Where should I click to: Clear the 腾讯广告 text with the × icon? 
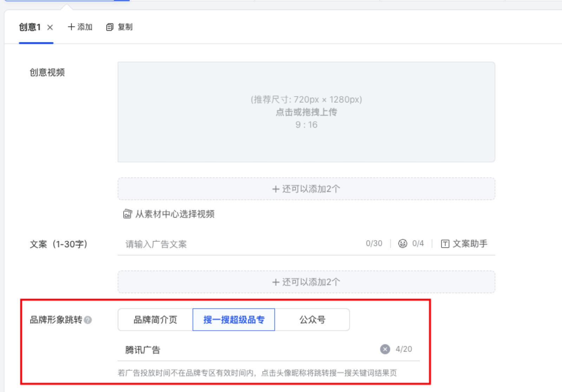pos(385,349)
